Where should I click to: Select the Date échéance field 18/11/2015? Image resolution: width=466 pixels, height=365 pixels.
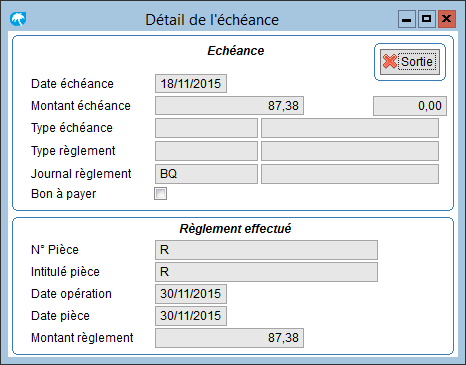(191, 83)
